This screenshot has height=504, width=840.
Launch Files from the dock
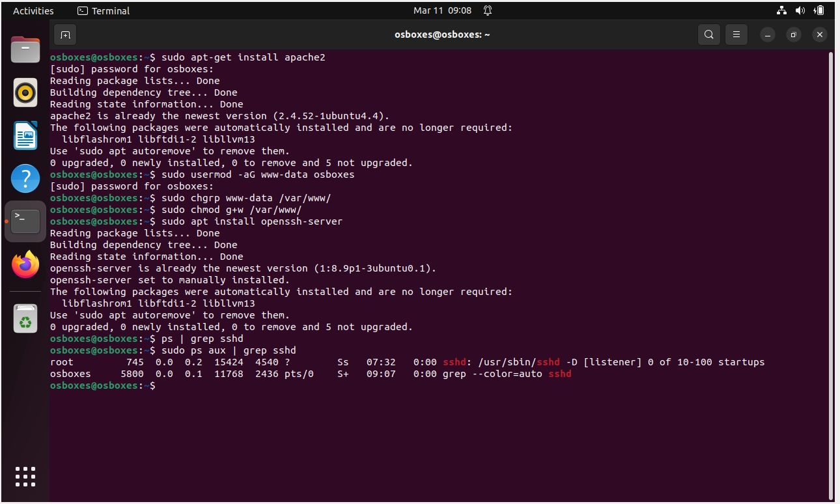(x=25, y=49)
